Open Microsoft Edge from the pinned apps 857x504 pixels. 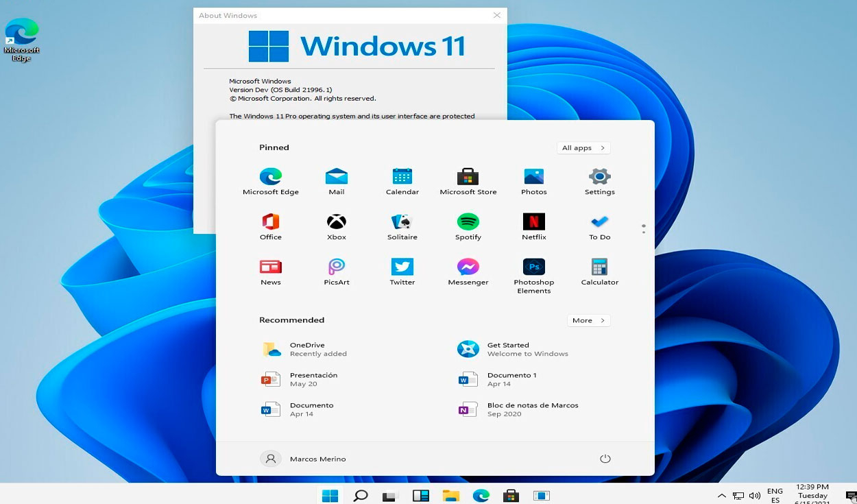[x=271, y=182]
